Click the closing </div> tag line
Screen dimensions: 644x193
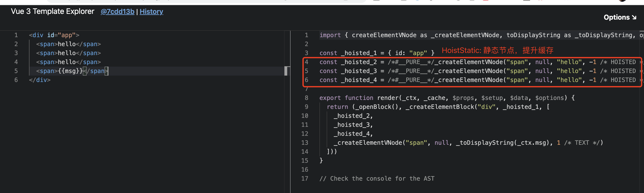(40, 80)
